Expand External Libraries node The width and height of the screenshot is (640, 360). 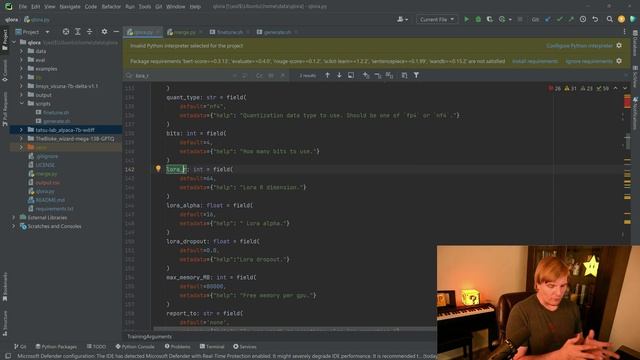click(x=13, y=218)
